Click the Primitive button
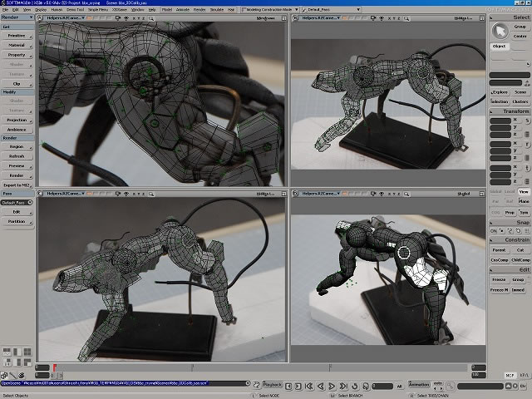This screenshot has width=532, height=399. pos(17,36)
